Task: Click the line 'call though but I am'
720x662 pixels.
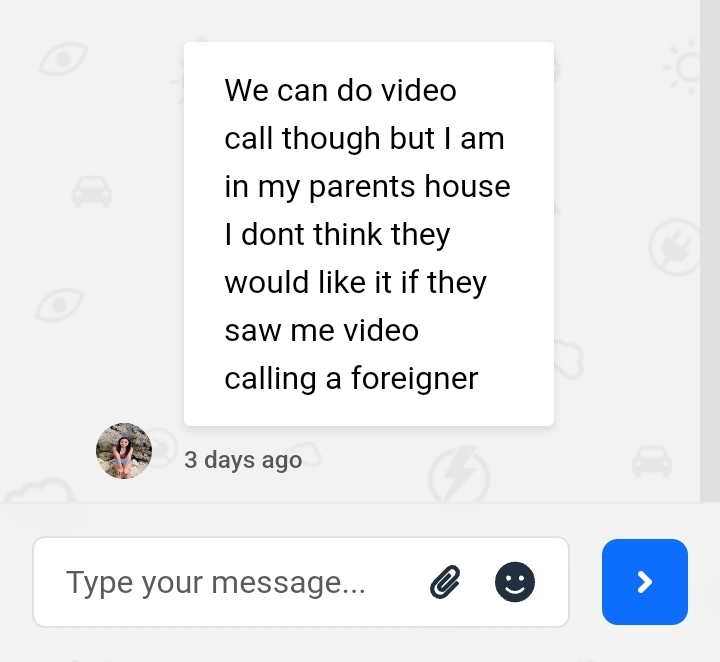Action: pyautogui.click(x=364, y=139)
